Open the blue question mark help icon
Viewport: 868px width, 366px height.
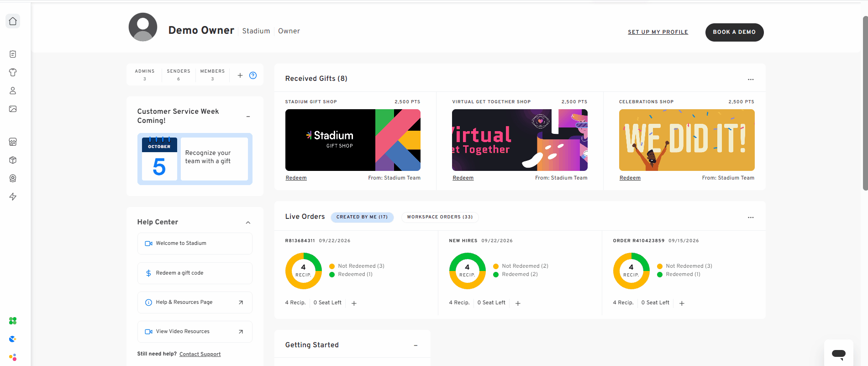(253, 75)
